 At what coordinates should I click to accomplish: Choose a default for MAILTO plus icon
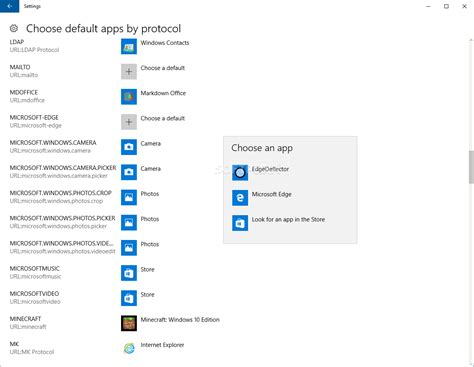(129, 71)
